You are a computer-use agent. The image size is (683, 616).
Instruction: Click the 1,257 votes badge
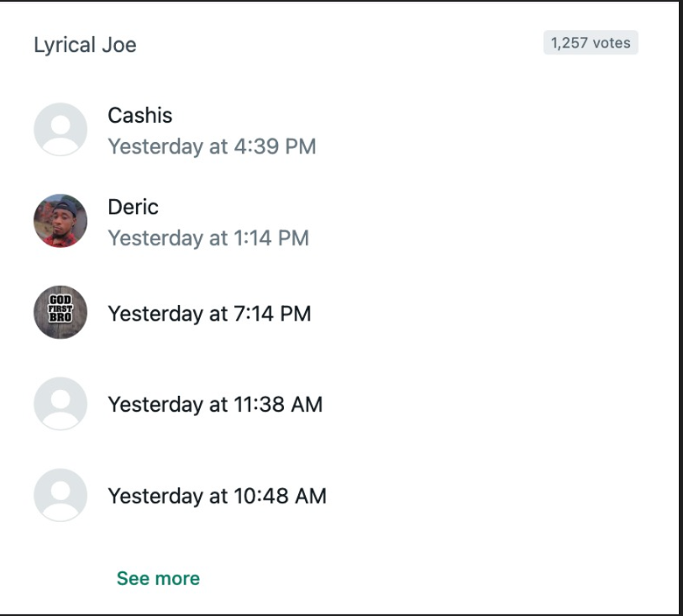(591, 43)
